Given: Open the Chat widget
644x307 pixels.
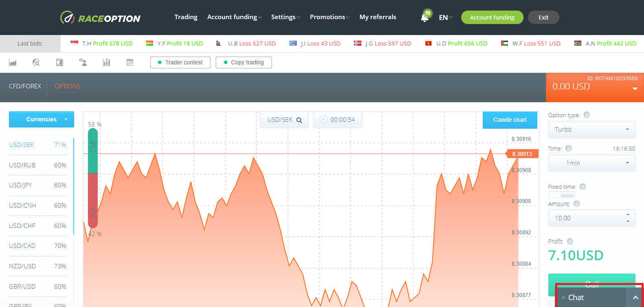Looking at the screenshot, I should [592, 298].
